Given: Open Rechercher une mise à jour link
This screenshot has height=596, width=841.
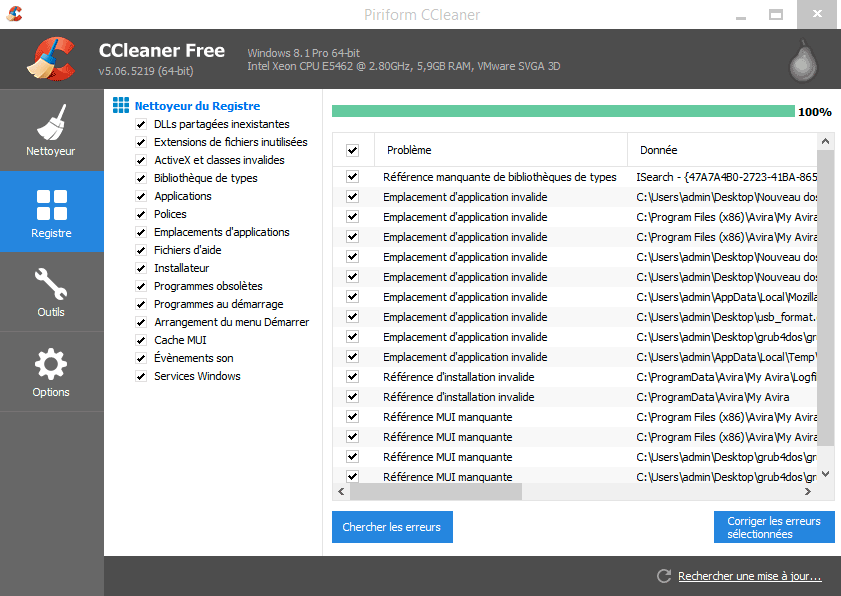Looking at the screenshot, I should pos(749,576).
